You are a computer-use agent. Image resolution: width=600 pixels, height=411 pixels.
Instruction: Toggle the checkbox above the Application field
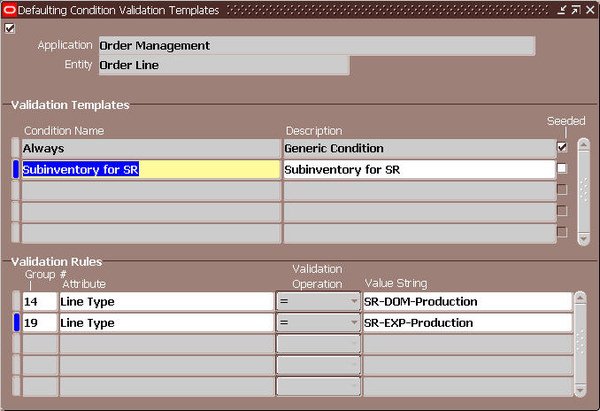[x=10, y=28]
